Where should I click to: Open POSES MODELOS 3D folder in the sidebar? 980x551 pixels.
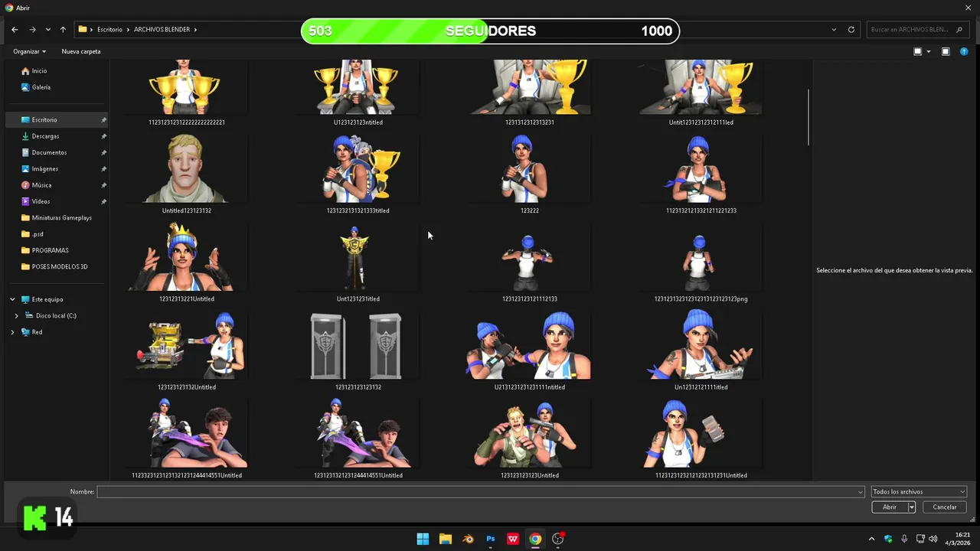point(57,267)
